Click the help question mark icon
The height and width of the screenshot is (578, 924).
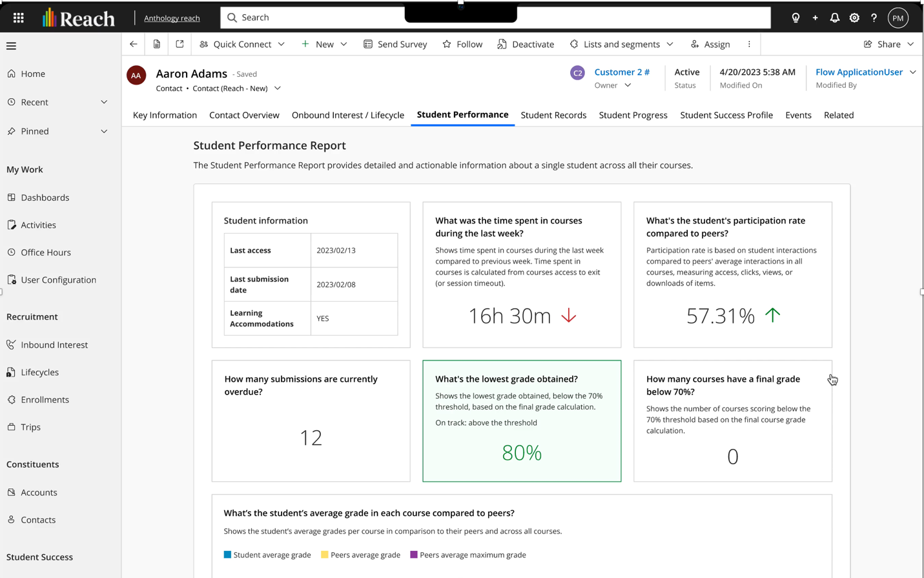tap(874, 18)
